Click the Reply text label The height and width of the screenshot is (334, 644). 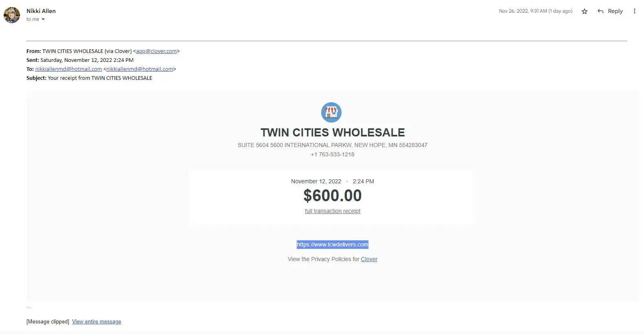coord(615,11)
